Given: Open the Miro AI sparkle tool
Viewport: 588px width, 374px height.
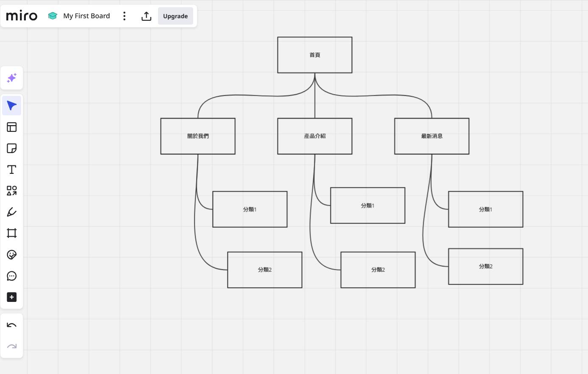Looking at the screenshot, I should tap(12, 78).
